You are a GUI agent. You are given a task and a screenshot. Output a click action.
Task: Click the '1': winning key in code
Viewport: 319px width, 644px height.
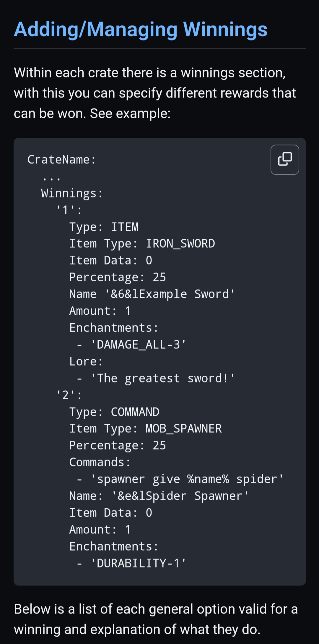point(69,210)
